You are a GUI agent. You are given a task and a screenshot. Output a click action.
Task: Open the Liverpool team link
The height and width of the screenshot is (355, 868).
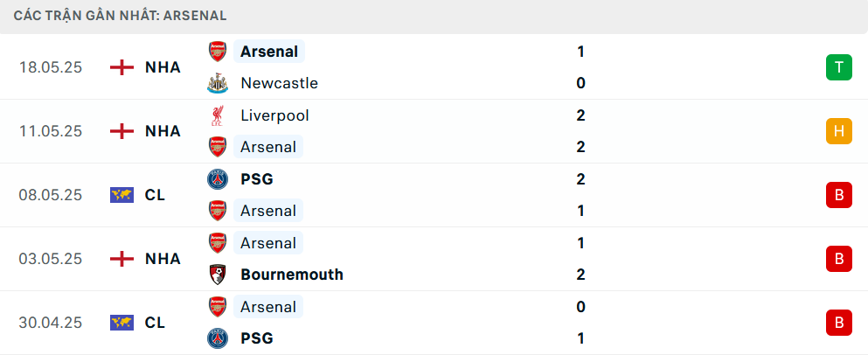[x=274, y=115]
